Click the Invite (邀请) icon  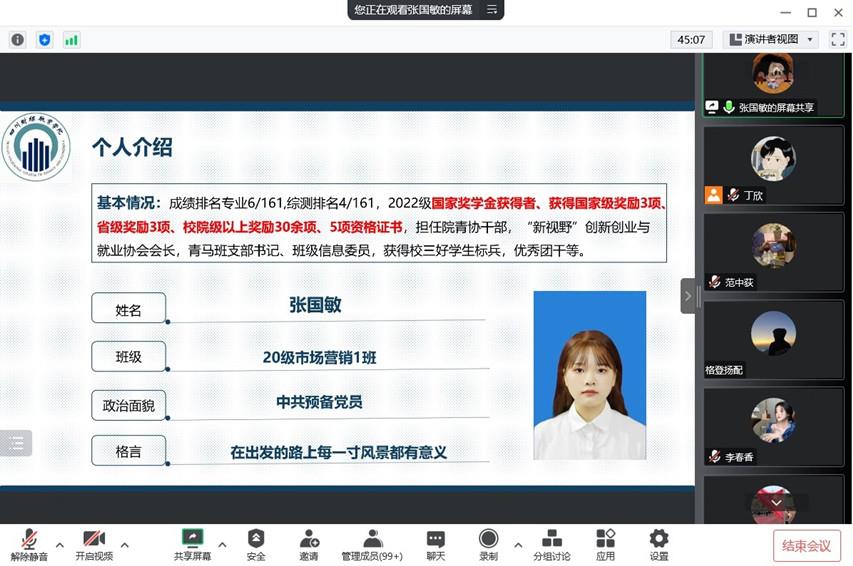click(x=309, y=545)
